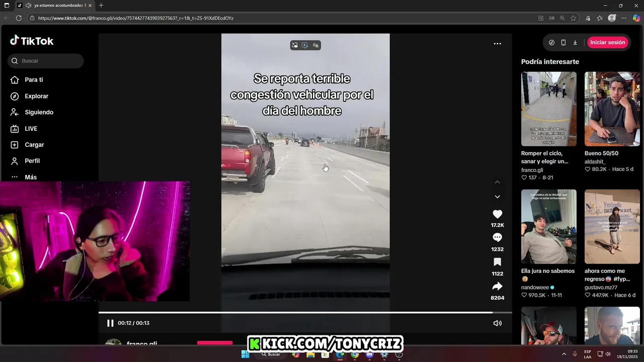This screenshot has height=362, width=644.
Task: Open browser apps available icon
Action: point(541,18)
